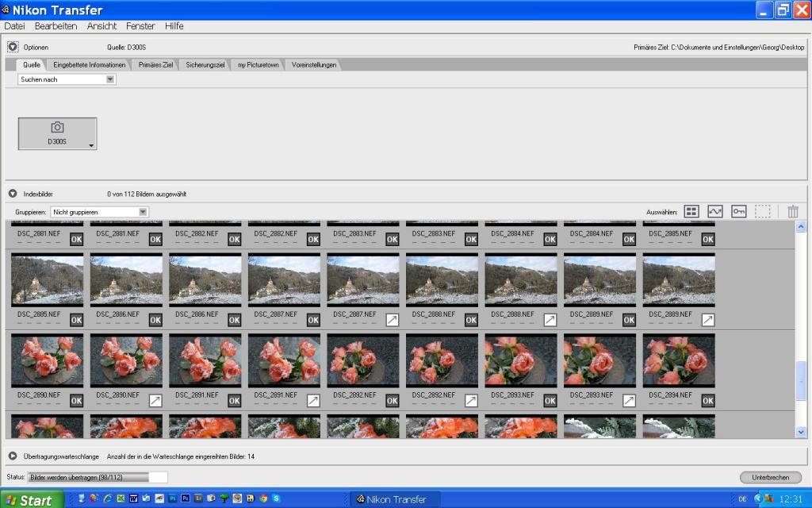
Task: Click the Primäres Ziel path text
Action: [x=718, y=47]
